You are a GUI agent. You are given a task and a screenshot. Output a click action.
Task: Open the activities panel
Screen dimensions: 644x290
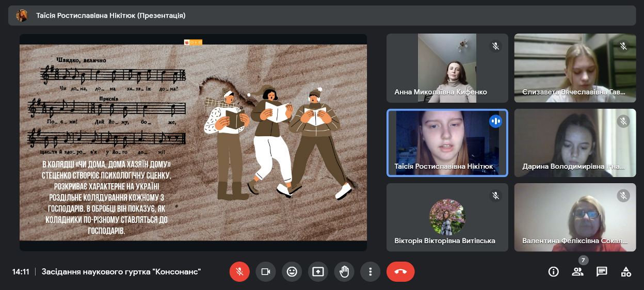pos(626,271)
